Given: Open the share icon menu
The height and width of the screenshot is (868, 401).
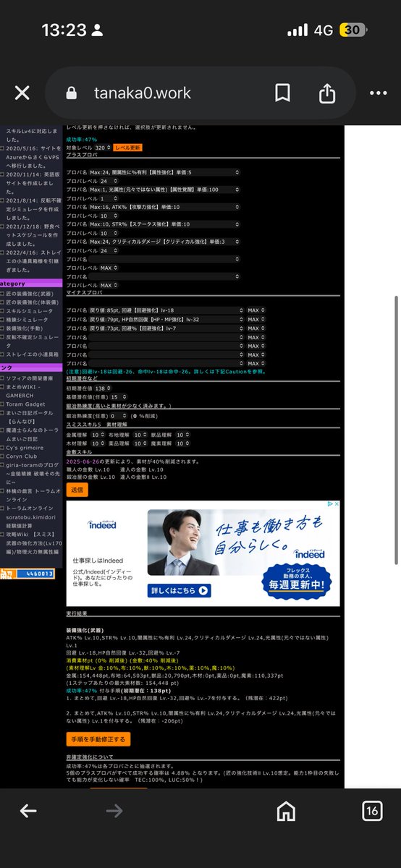Looking at the screenshot, I should [x=327, y=93].
